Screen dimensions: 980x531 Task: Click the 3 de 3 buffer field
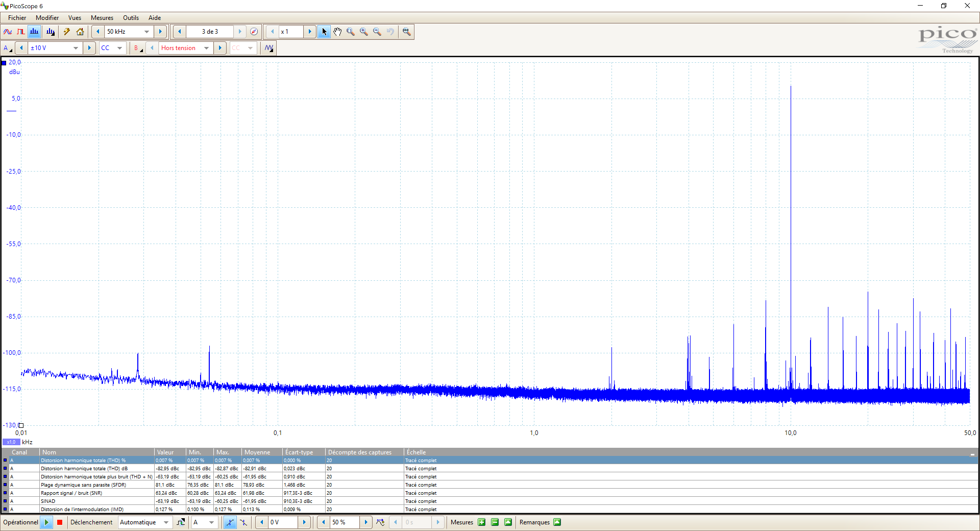tap(210, 32)
